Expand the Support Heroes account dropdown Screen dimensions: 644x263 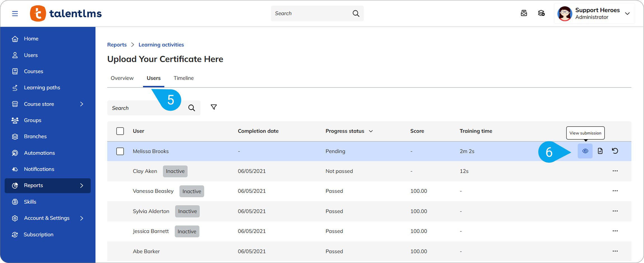point(627,13)
